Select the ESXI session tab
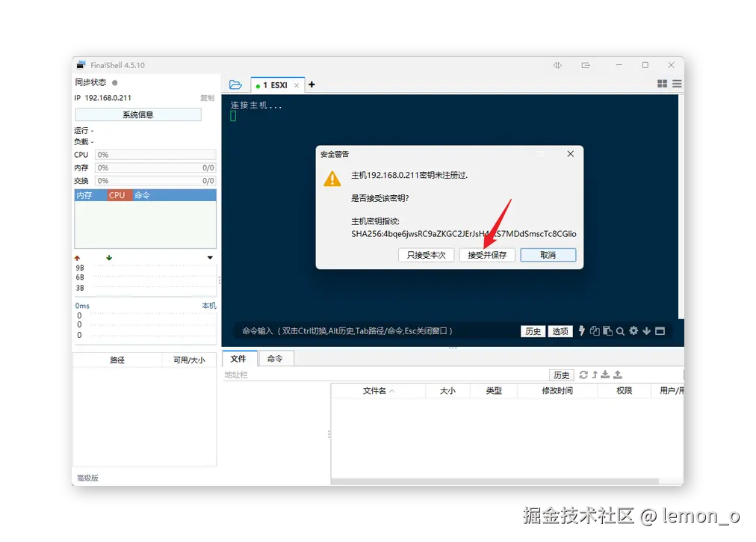Screen dimensions: 756x542 click(276, 84)
